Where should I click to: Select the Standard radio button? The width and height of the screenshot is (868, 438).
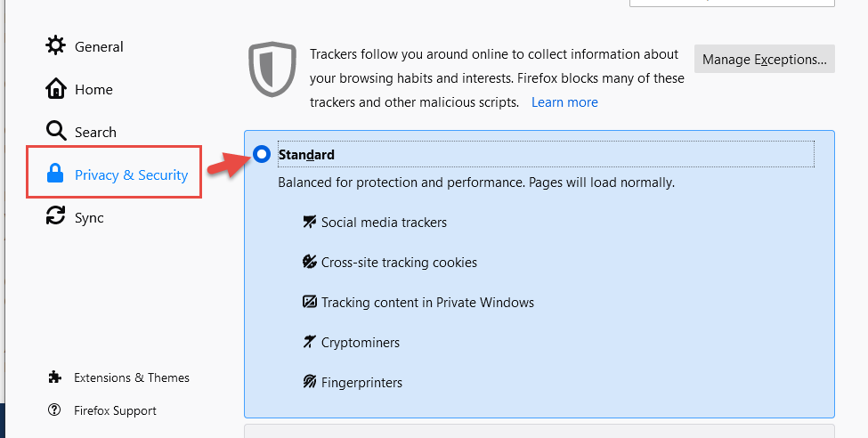point(261,154)
